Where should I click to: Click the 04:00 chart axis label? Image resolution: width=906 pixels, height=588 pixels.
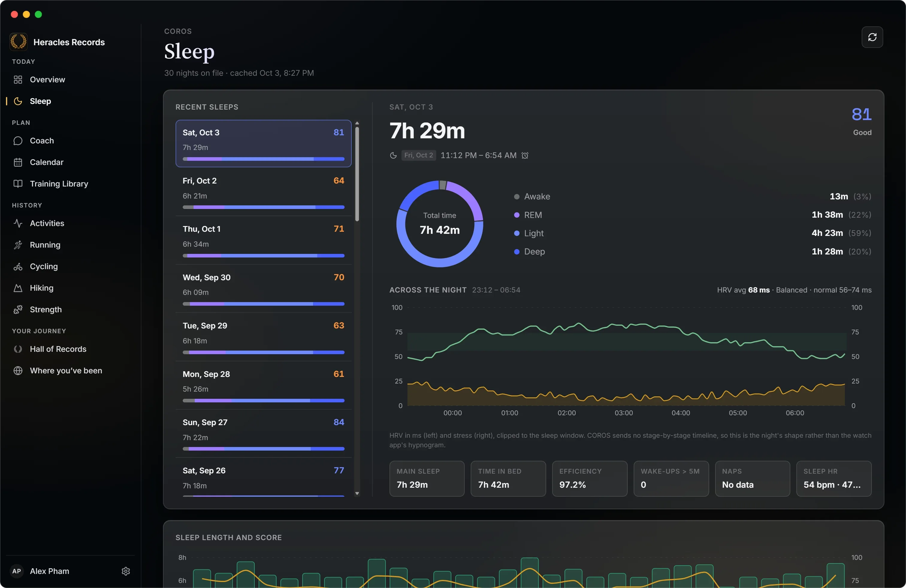pyautogui.click(x=681, y=413)
